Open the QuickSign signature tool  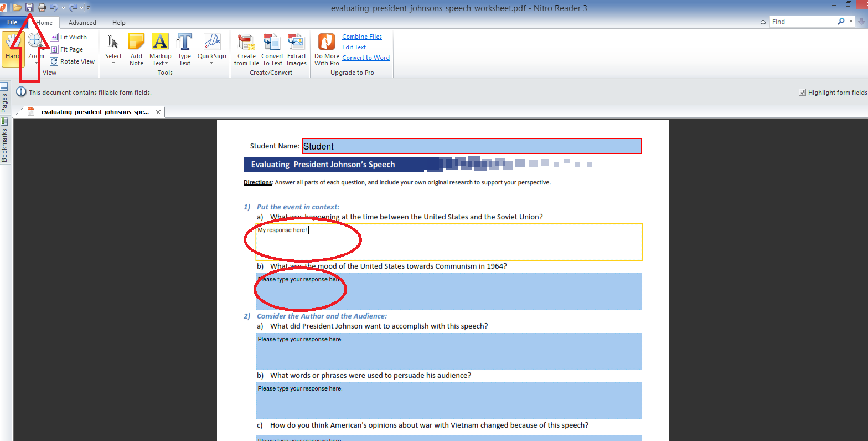pos(212,46)
